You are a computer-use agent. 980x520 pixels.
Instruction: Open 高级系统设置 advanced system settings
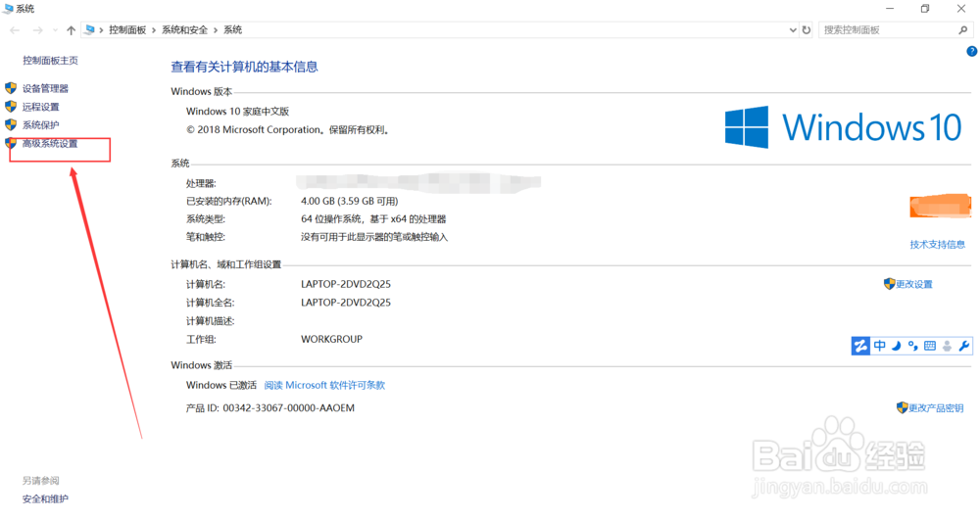(x=50, y=144)
